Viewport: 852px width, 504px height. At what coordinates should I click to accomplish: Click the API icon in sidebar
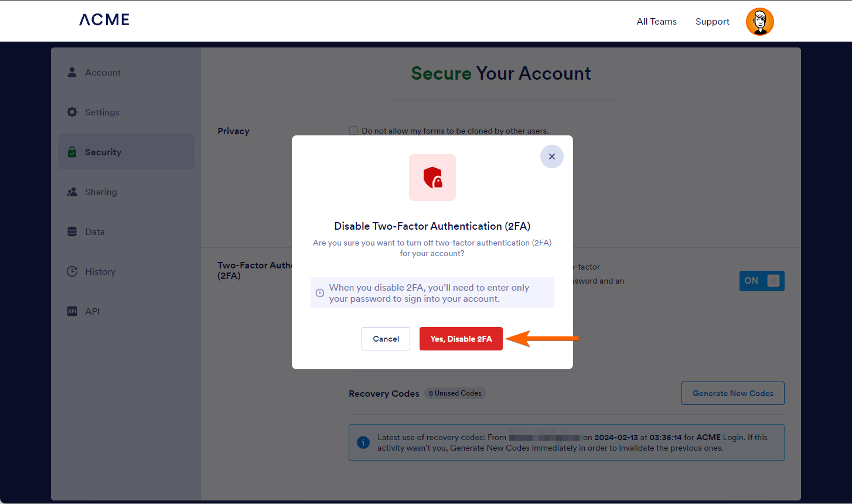[x=72, y=311]
